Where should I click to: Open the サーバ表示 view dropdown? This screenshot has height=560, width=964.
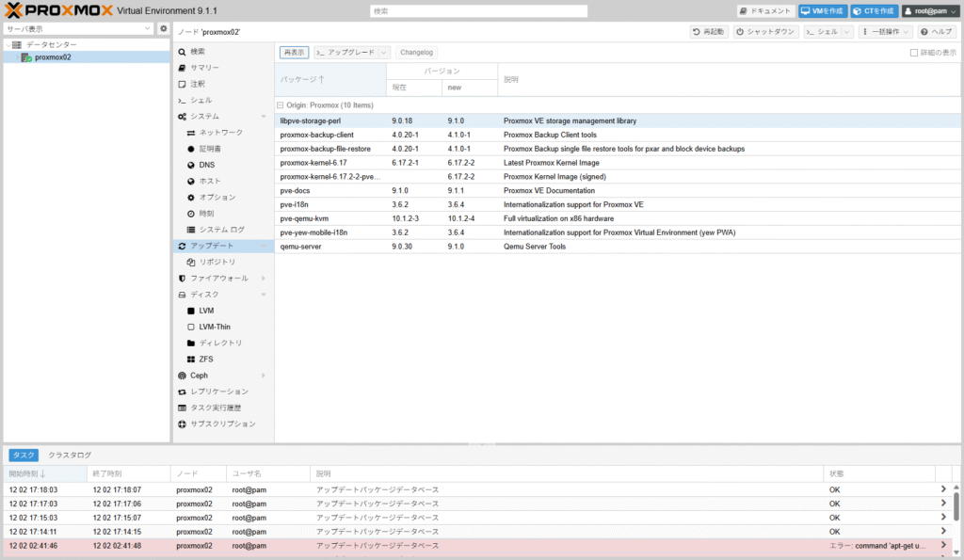coord(77,29)
